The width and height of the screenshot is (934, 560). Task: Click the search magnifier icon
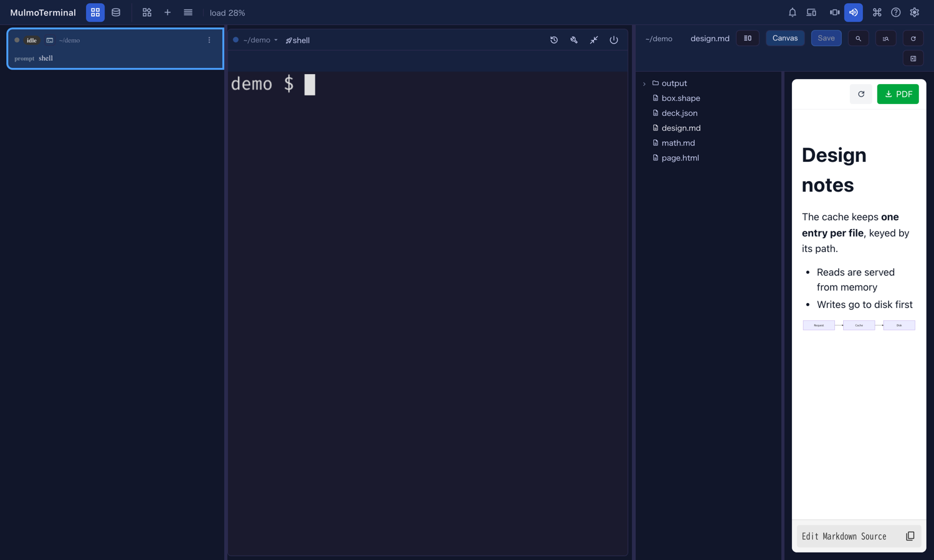tap(858, 39)
